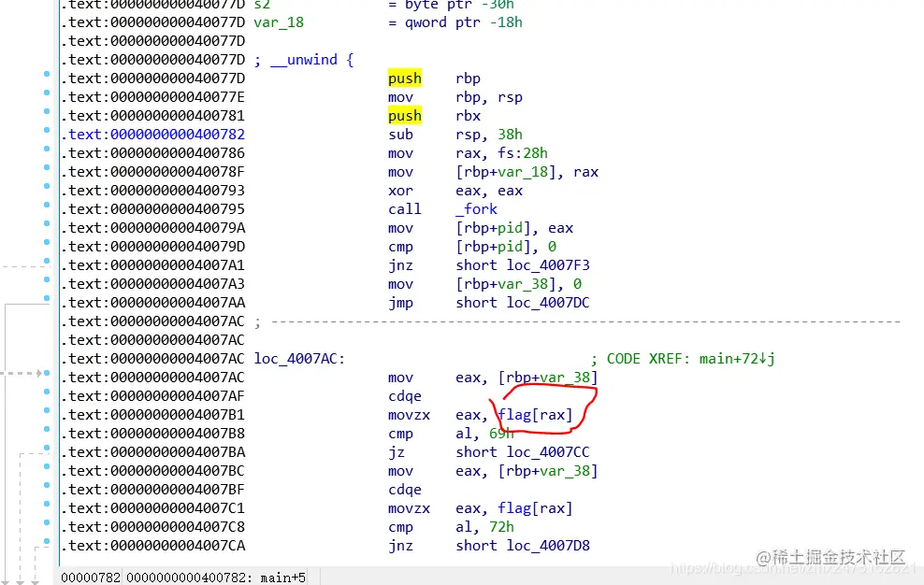Select 69h constant in cmp al line
The width and height of the screenshot is (924, 585).
pyautogui.click(x=501, y=434)
